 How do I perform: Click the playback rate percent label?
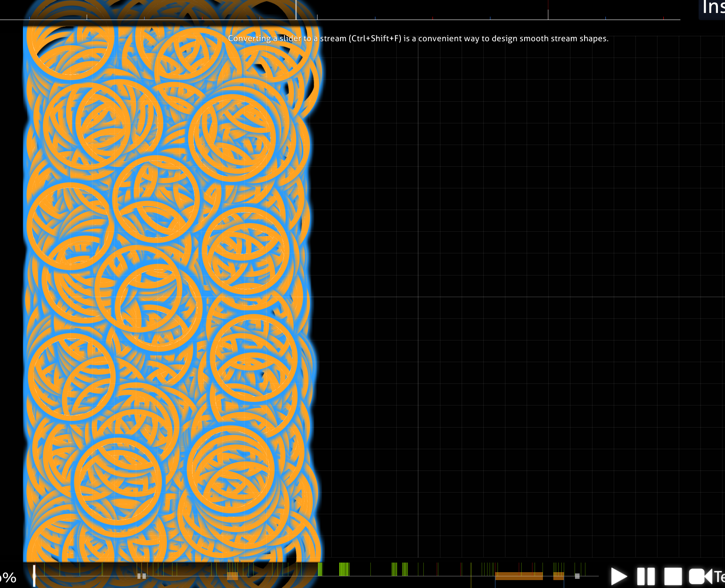(x=8, y=578)
